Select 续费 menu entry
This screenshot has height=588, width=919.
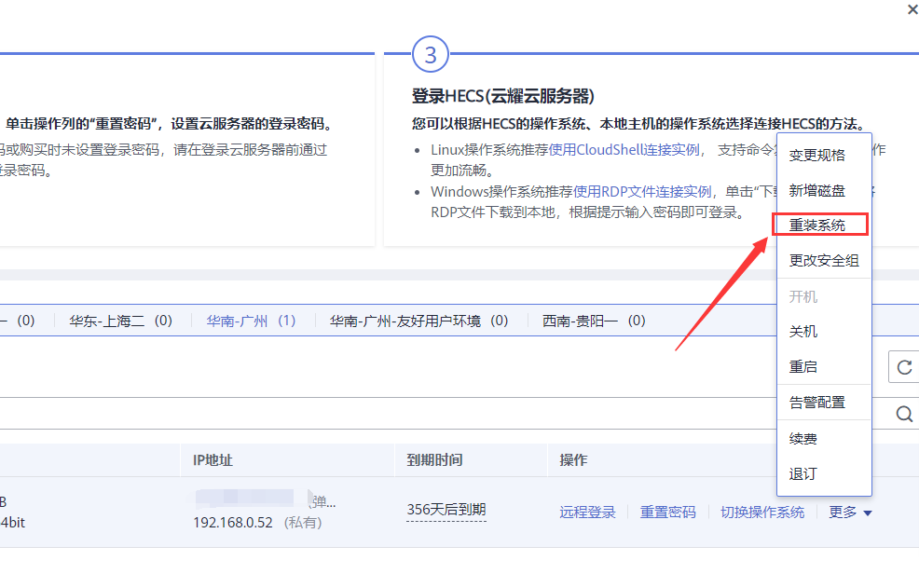[x=802, y=439]
